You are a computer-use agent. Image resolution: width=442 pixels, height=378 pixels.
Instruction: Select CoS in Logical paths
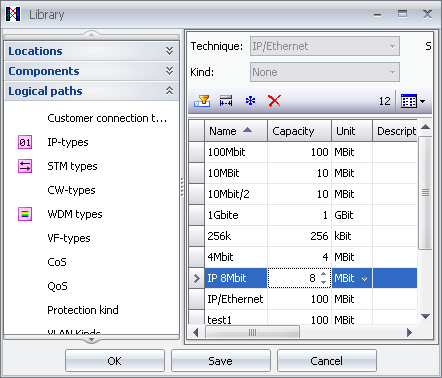pos(57,262)
